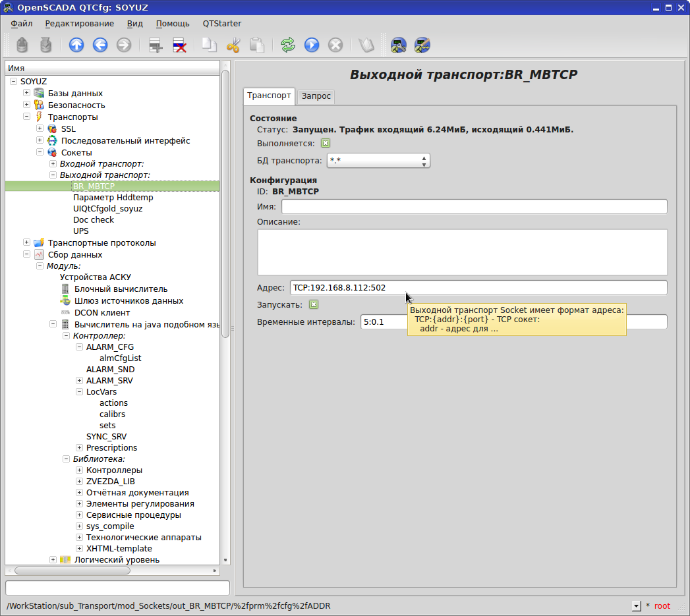
Task: Select the UPS transport item
Action: (81, 231)
